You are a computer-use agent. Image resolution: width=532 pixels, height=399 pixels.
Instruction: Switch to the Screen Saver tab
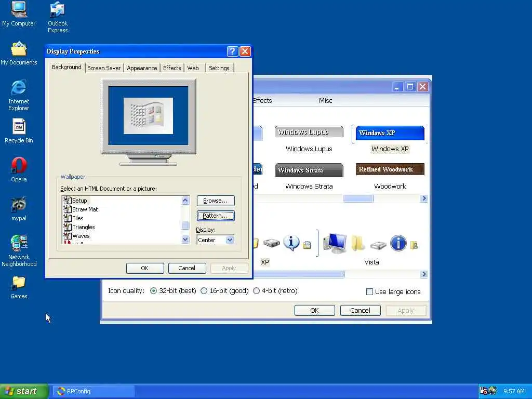[x=104, y=68]
